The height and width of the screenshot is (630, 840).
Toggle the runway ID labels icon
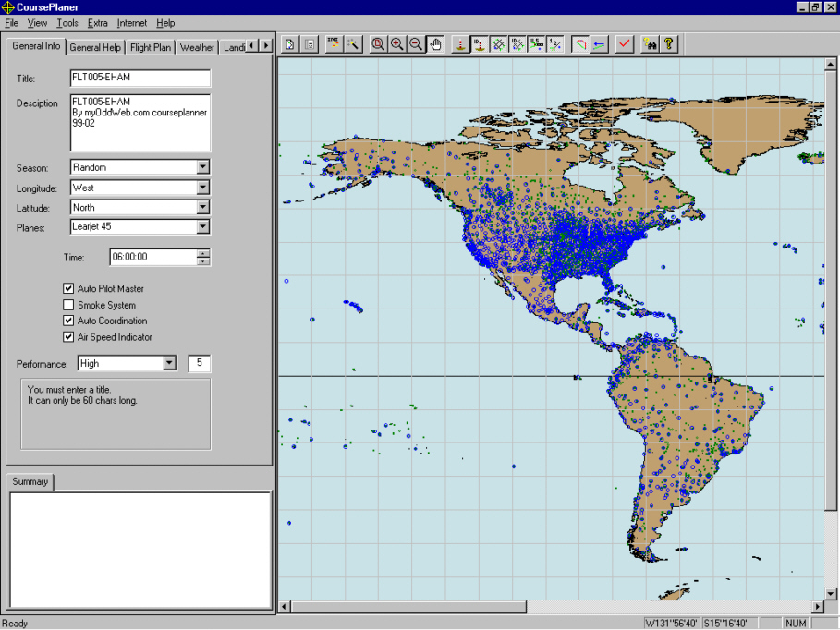517,44
